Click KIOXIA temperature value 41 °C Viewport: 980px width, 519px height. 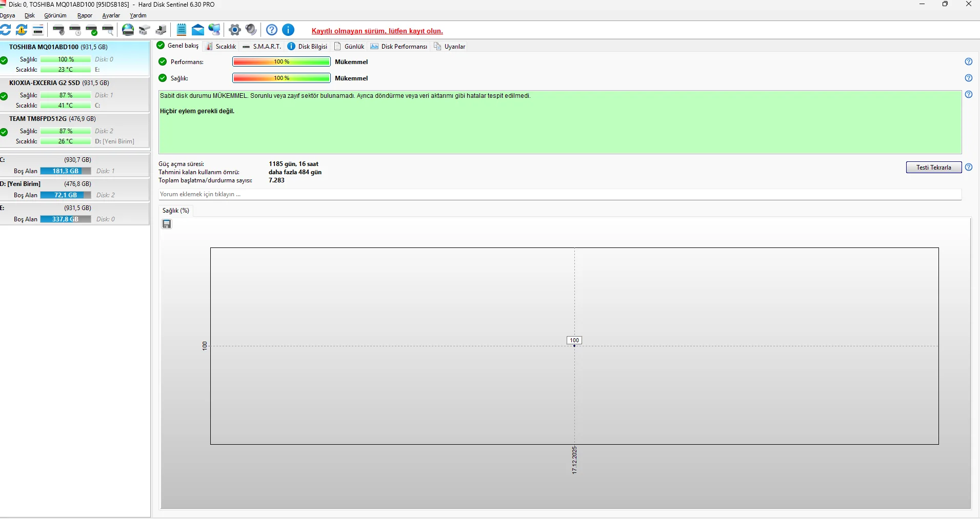tap(66, 106)
